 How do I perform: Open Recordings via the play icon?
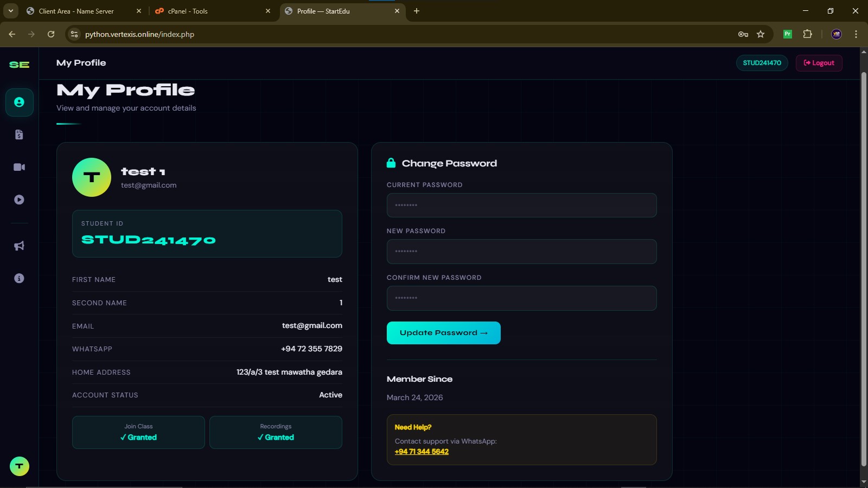20,200
